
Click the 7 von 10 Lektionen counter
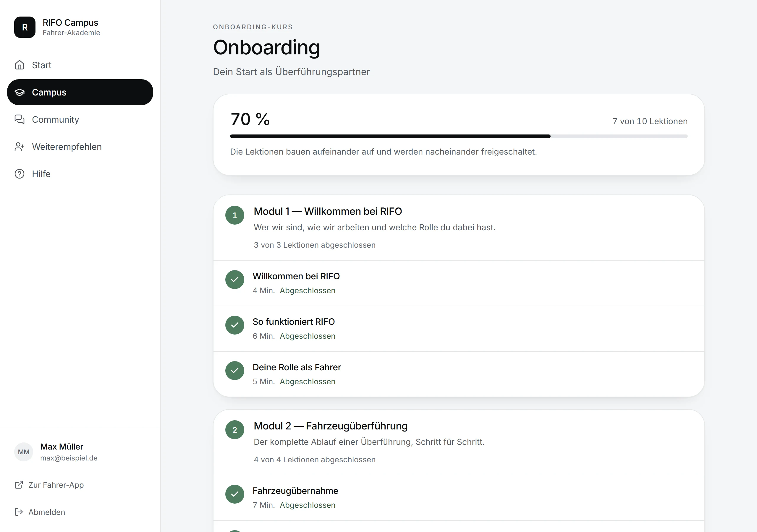[x=650, y=121]
